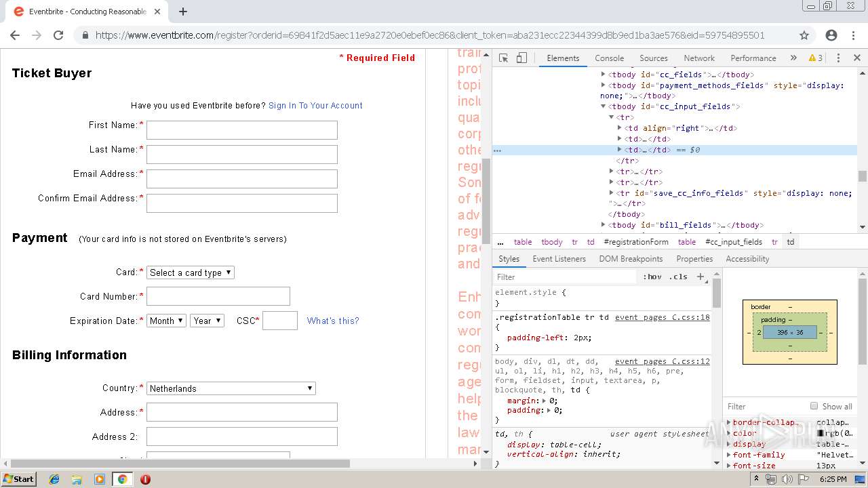Reload the Eventbrite page

[x=58, y=35]
